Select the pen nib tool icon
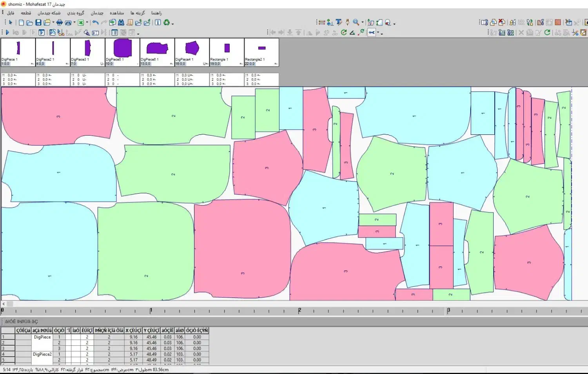The height and width of the screenshot is (374, 588). pos(347,23)
